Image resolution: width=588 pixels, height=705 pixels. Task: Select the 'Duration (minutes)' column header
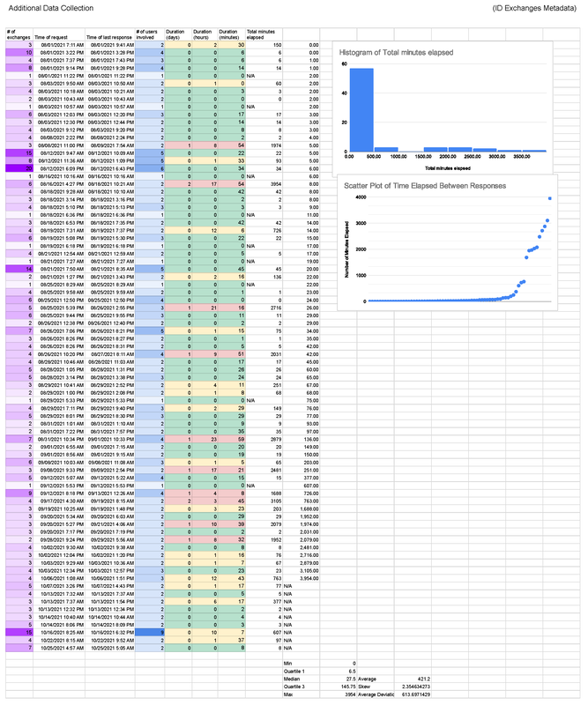(x=232, y=34)
